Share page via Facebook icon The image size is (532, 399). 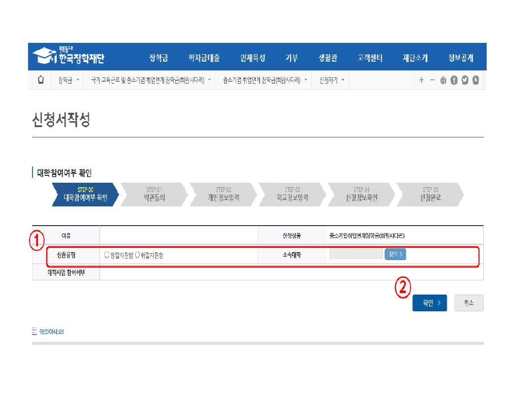tap(454, 80)
